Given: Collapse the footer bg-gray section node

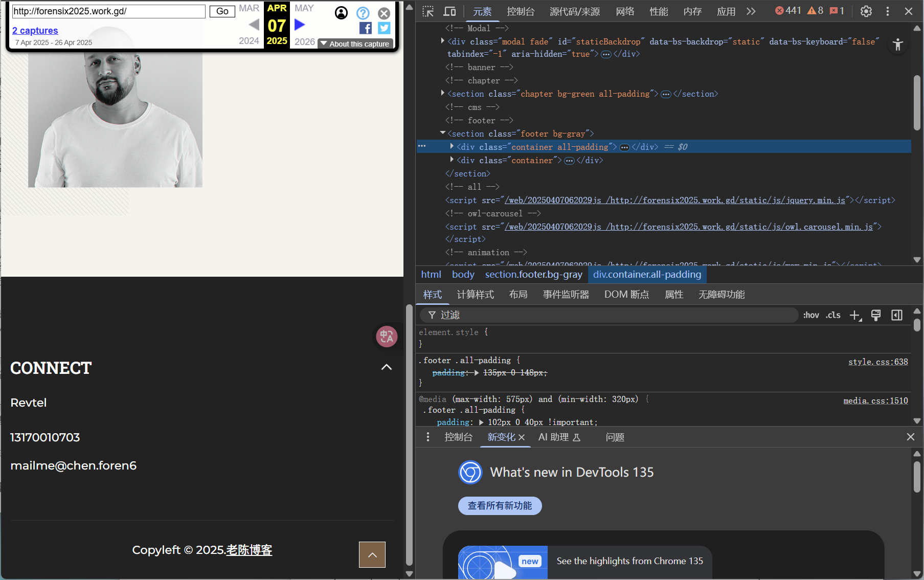Looking at the screenshot, I should pos(443,133).
